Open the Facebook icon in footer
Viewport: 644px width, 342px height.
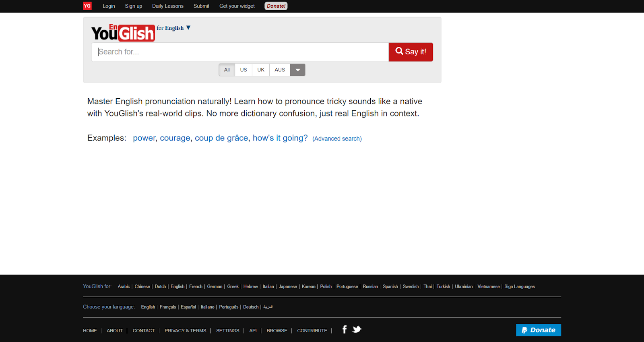tap(345, 330)
